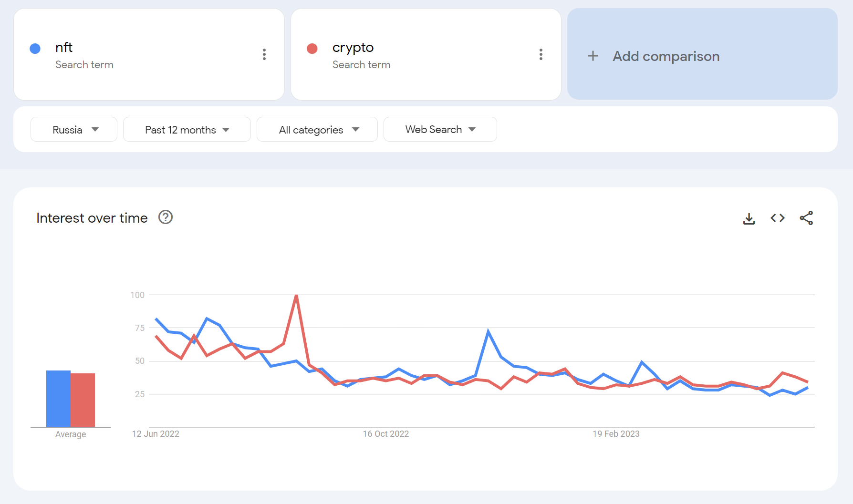The width and height of the screenshot is (853, 504).
Task: Edit the crypto search term
Action: (353, 48)
